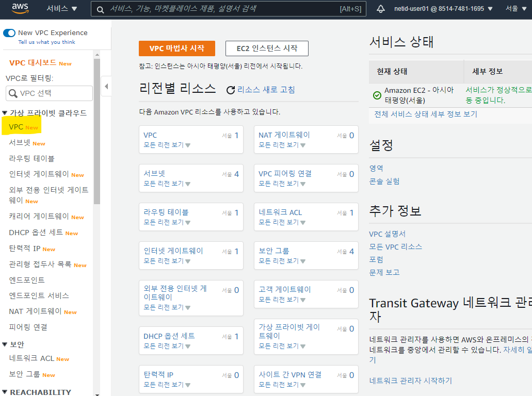Click the search magnifier icon in top bar
532x396 pixels.
[100, 9]
